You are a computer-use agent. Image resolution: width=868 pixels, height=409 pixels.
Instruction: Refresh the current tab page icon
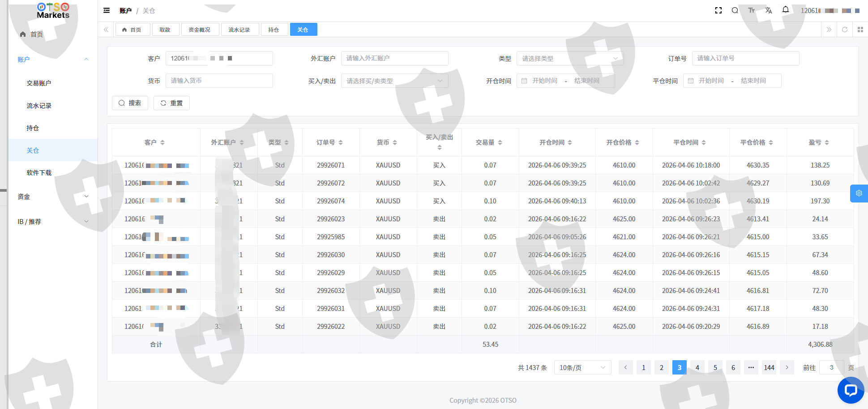[x=845, y=30]
